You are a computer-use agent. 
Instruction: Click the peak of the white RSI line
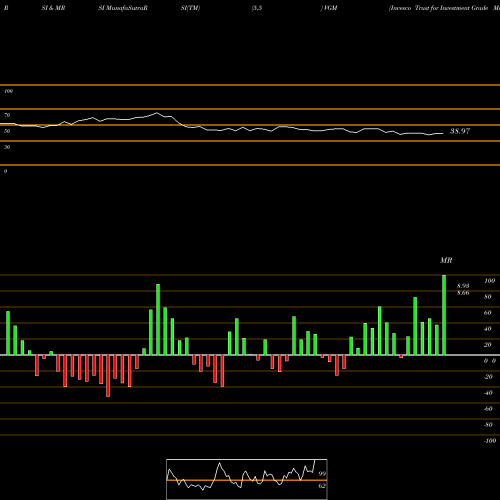[157, 113]
